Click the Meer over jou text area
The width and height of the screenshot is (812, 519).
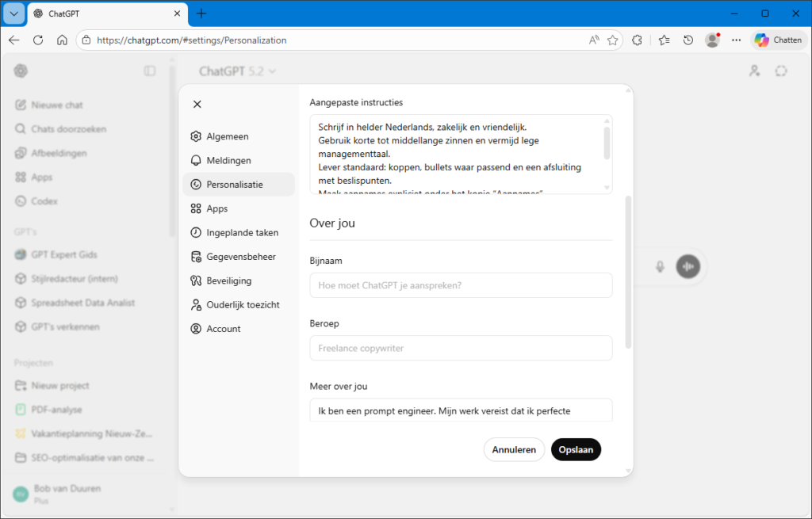(461, 410)
